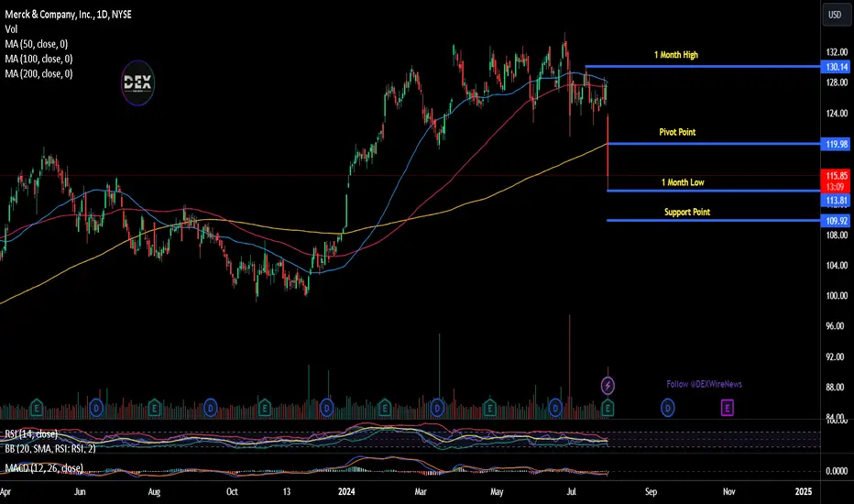Click the lightning bolt news event icon

(608, 386)
